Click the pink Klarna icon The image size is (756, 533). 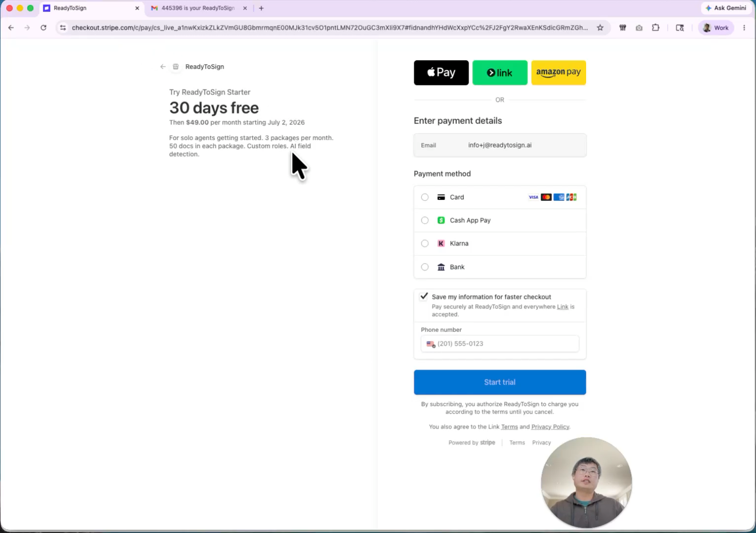tap(441, 243)
